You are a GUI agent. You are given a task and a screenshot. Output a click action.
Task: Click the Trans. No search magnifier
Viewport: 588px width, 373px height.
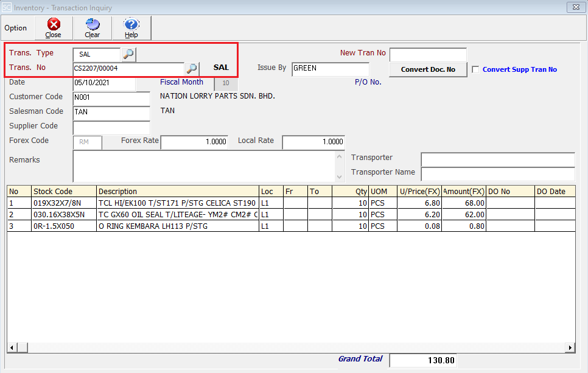click(x=192, y=69)
